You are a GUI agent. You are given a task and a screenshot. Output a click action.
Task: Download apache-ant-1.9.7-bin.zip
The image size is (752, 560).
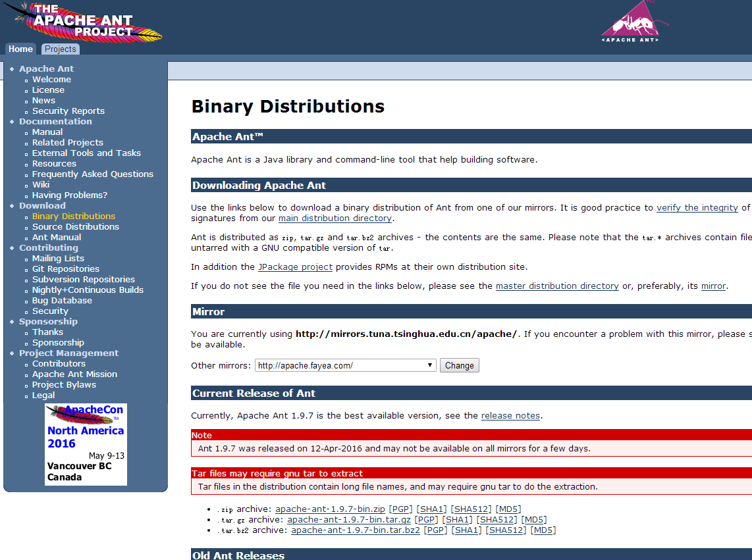pos(330,509)
